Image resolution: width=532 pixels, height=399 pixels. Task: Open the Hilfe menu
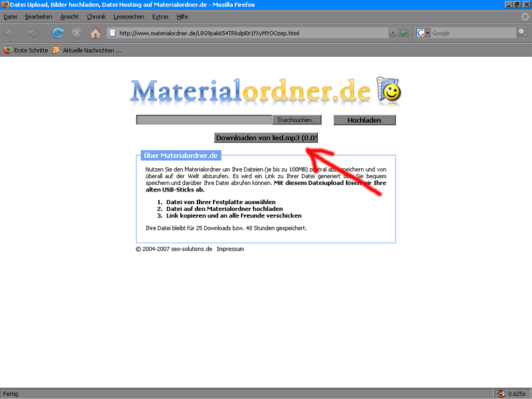click(182, 17)
